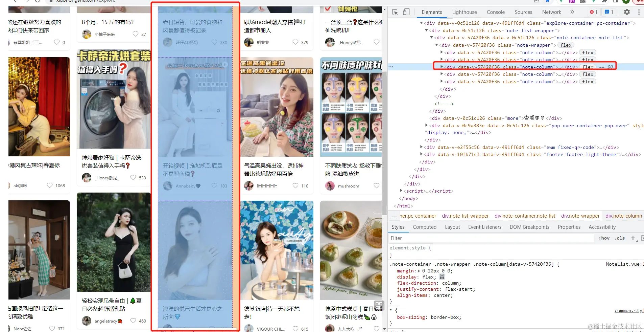The height and width of the screenshot is (332, 644).
Task: Open 胡业业 user avatar
Action: 249,42
